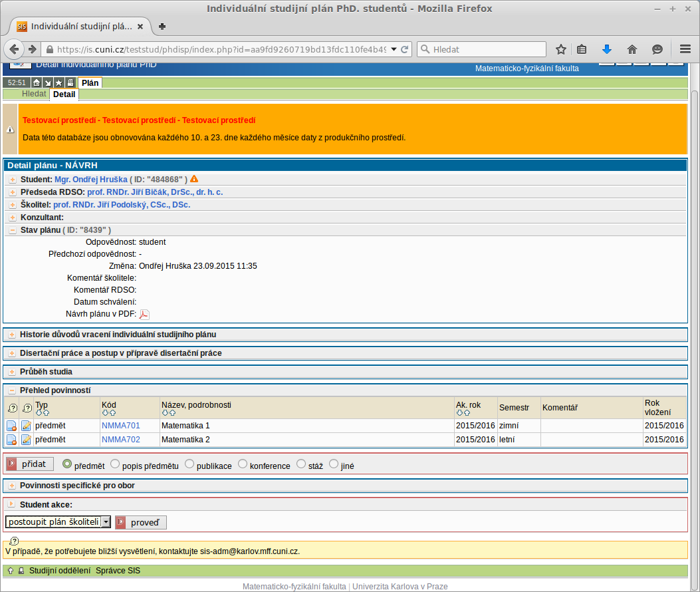Sort Typ column descending with down arrow

coord(39,413)
